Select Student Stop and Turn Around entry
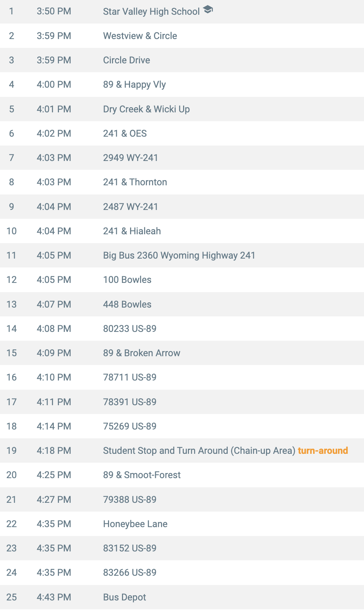The height and width of the screenshot is (610, 364). [x=199, y=451]
